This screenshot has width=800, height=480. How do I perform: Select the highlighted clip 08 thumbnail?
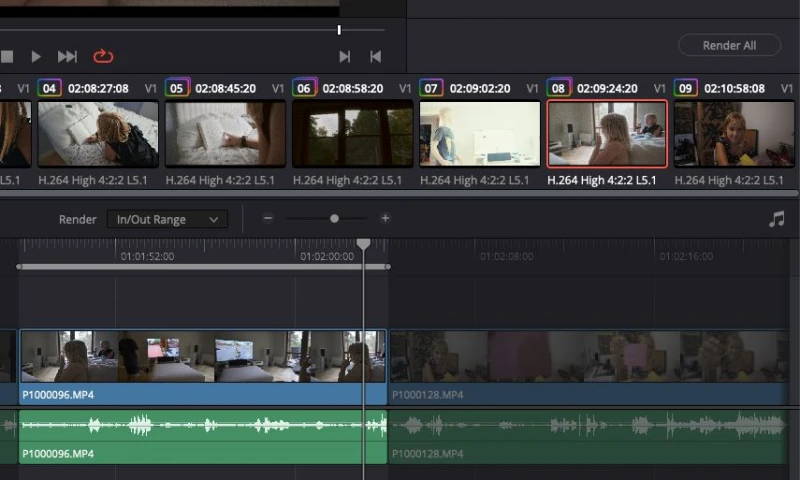click(x=607, y=134)
